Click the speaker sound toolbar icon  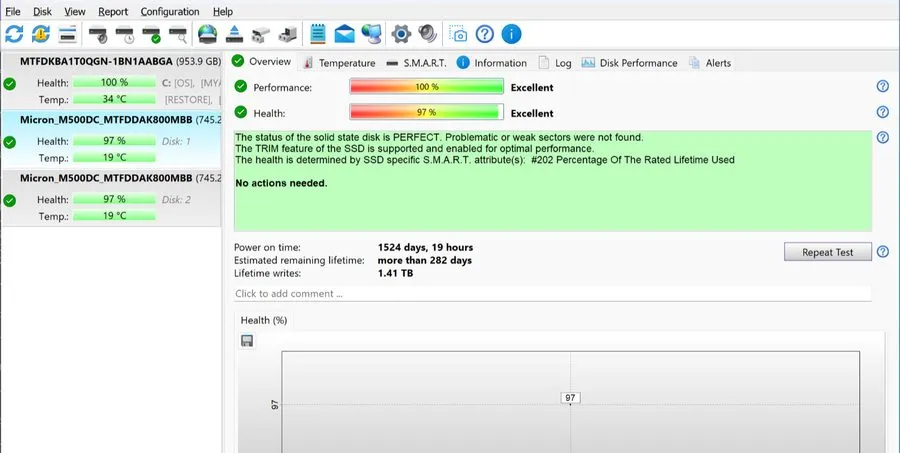pos(428,34)
